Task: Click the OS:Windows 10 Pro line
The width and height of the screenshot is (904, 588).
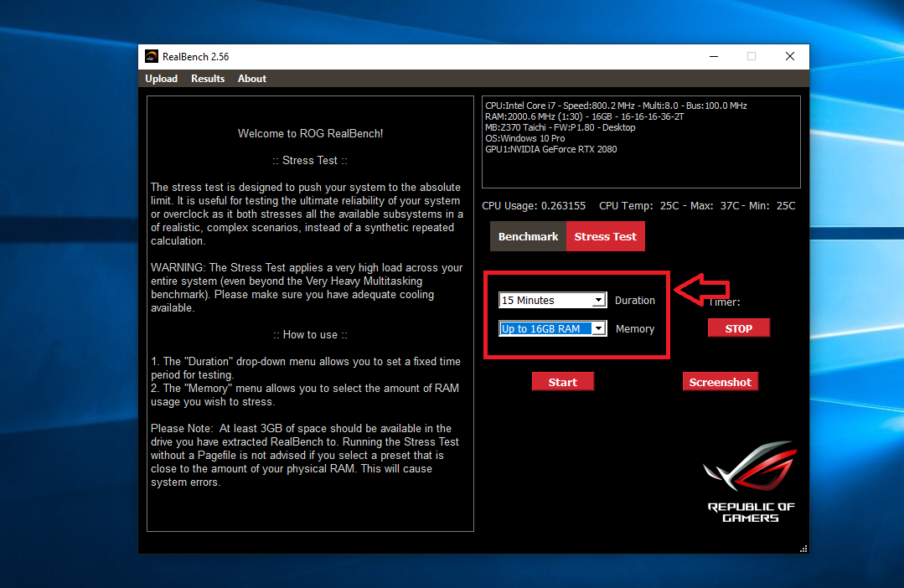Action: tap(525, 138)
